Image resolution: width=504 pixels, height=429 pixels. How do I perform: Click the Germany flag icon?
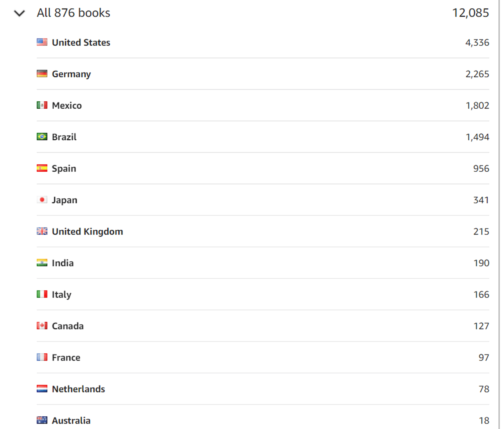point(42,74)
